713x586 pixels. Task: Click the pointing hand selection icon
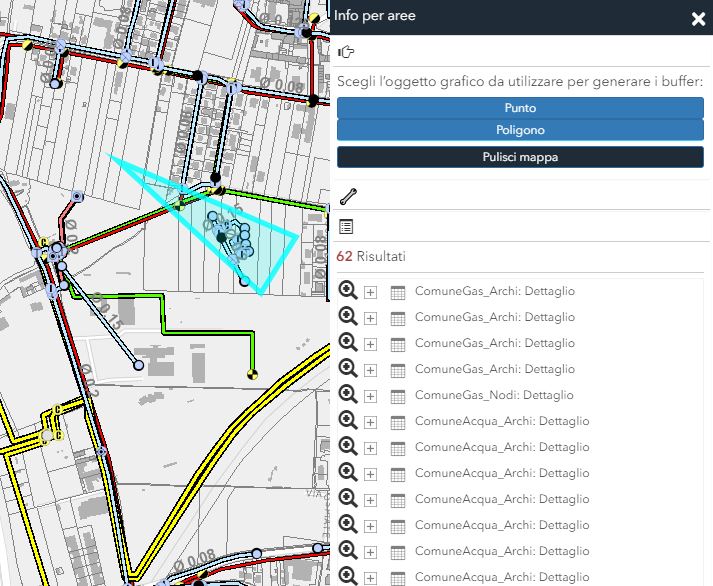[346, 52]
